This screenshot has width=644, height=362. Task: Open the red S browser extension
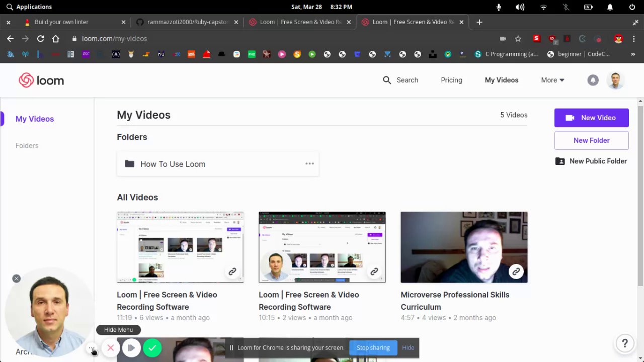pos(536,39)
